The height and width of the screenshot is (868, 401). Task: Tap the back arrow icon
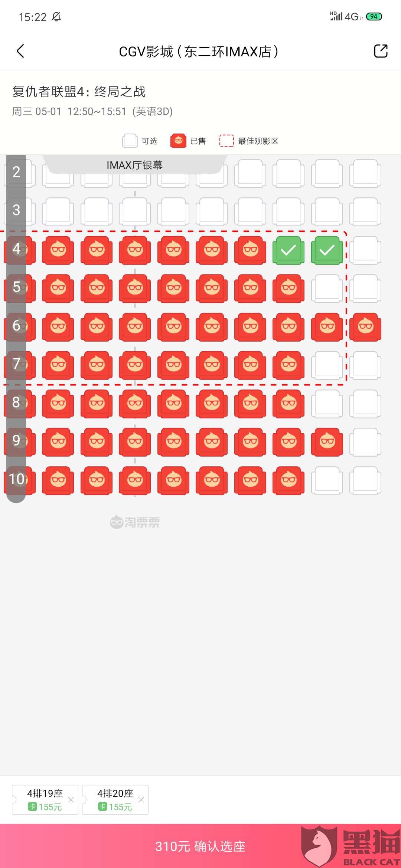coord(21,51)
